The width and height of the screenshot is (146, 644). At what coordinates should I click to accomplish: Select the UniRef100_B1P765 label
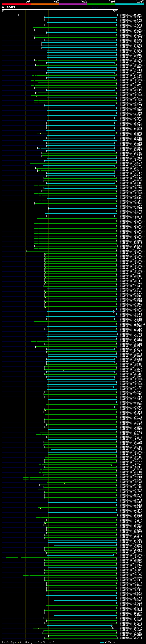click(131, 392)
